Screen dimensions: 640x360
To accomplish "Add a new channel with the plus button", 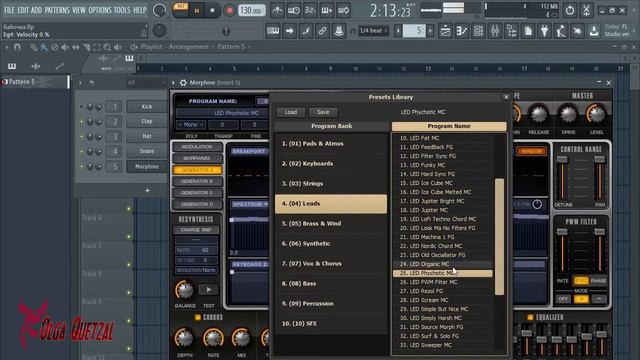I will pos(147,190).
